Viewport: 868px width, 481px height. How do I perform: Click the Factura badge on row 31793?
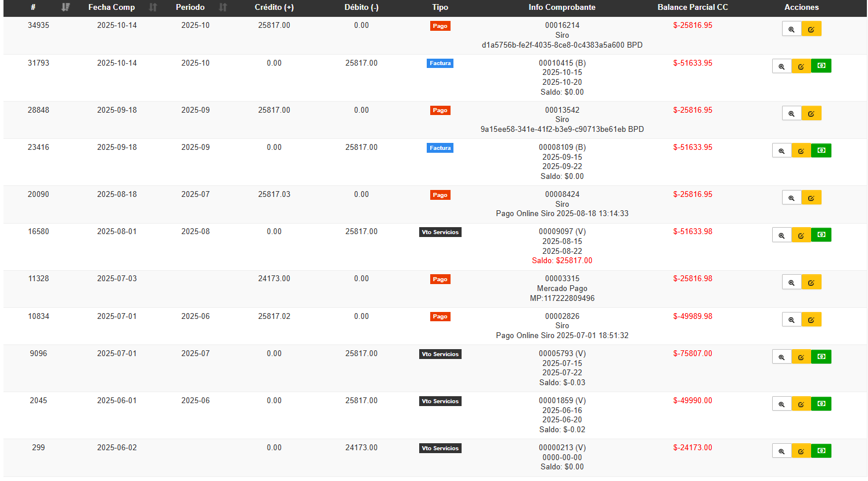pos(440,63)
